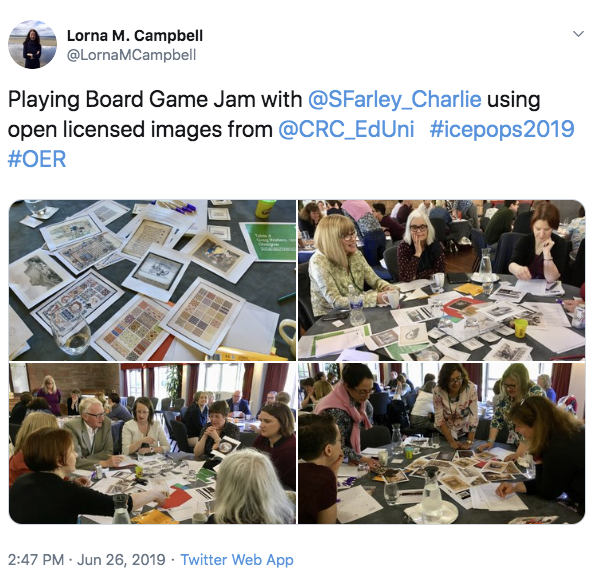Open the 2:47 PM tweet timestamp
This screenshot has width=594, height=581.
click(x=36, y=560)
